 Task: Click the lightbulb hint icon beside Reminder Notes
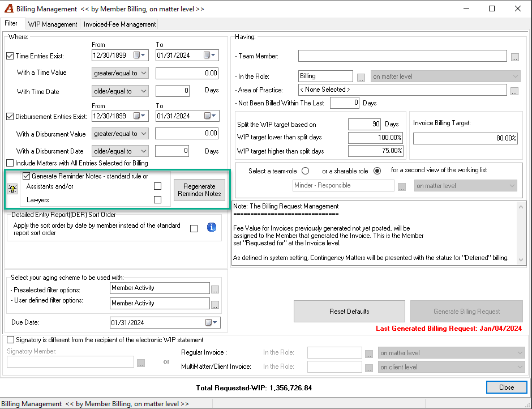12,189
